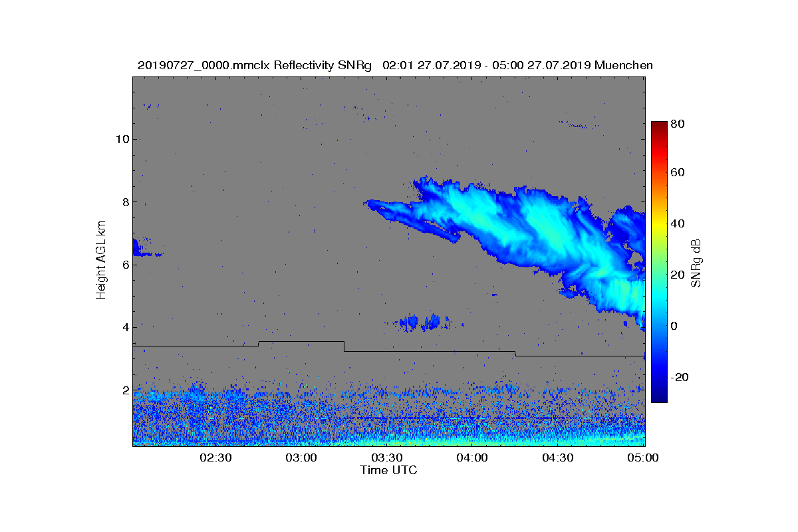The height and width of the screenshot is (532, 798).
Task: Click the 04:30 time tick label
Action: click(559, 458)
